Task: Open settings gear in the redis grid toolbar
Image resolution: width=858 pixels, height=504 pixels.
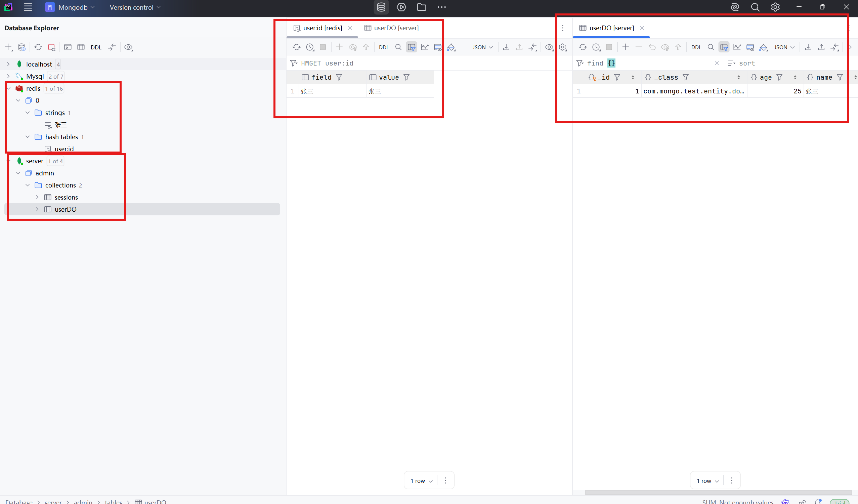Action: (562, 47)
